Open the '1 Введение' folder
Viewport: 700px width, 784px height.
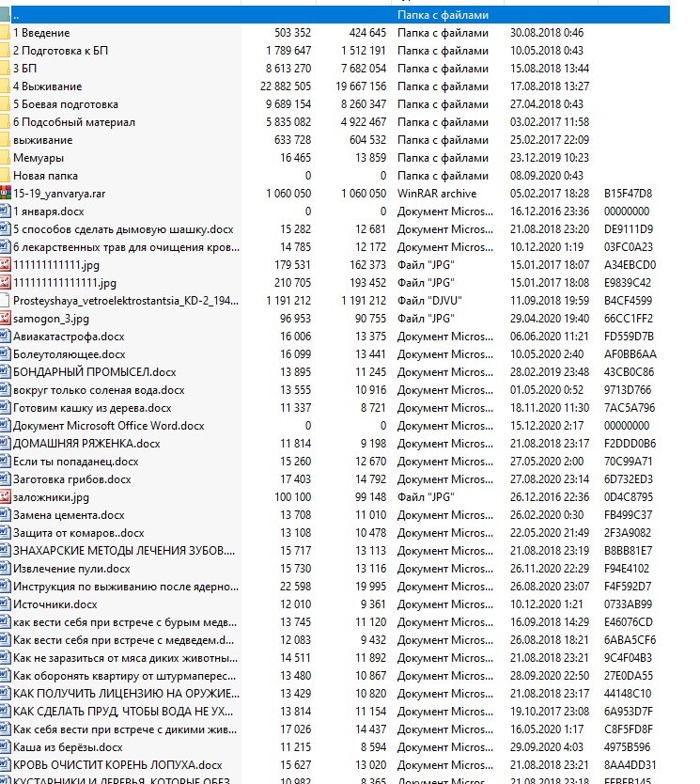pos(41,33)
